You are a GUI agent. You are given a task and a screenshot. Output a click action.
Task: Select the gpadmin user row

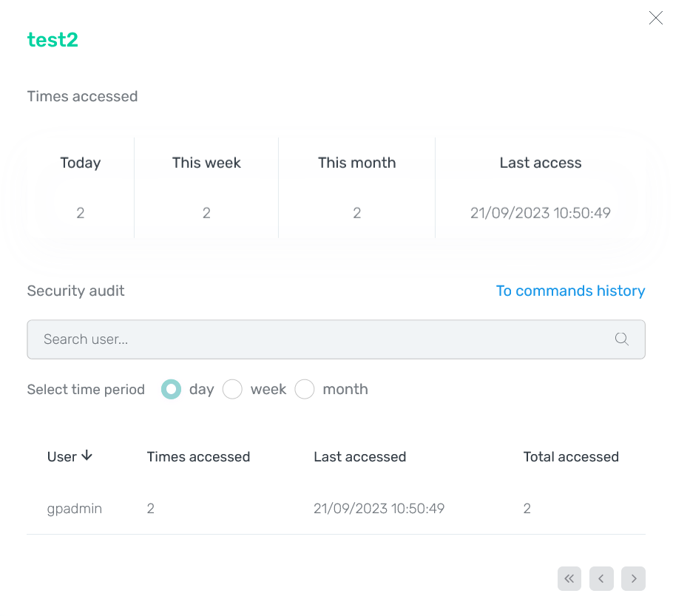(x=74, y=508)
